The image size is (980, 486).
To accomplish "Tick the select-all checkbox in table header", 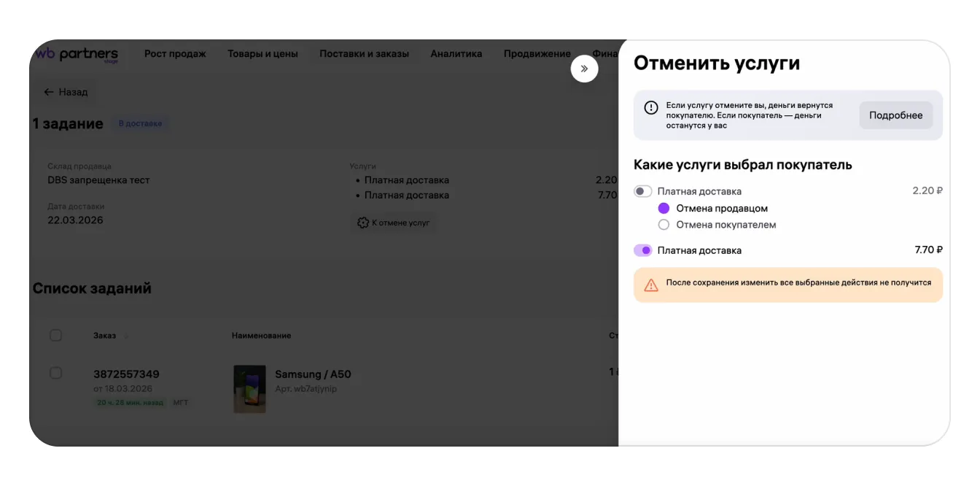I will [55, 336].
